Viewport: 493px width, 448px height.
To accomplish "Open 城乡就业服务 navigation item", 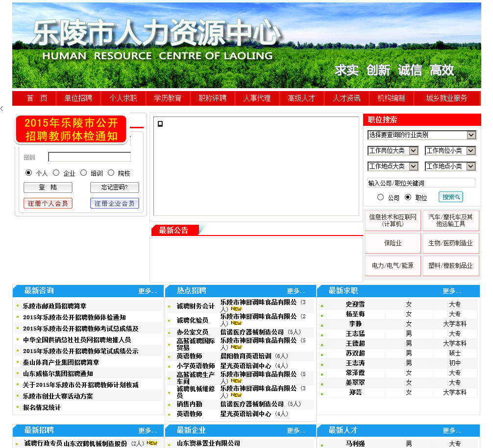I will pyautogui.click(x=447, y=98).
